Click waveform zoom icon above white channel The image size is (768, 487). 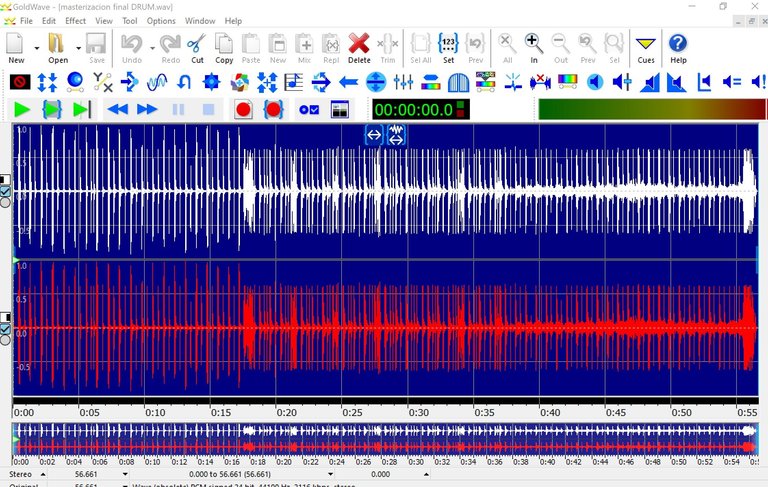pyautogui.click(x=396, y=135)
